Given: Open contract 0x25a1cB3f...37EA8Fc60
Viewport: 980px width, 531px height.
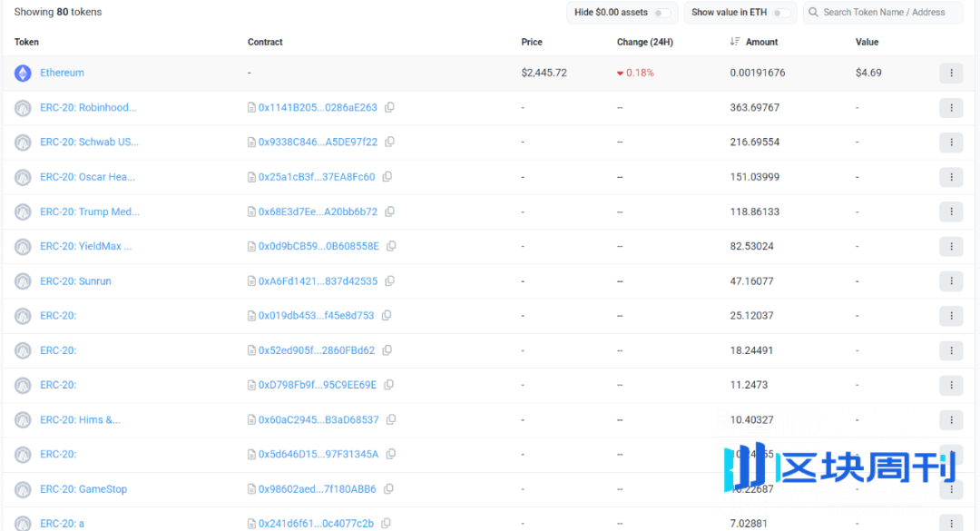Looking at the screenshot, I should [317, 177].
